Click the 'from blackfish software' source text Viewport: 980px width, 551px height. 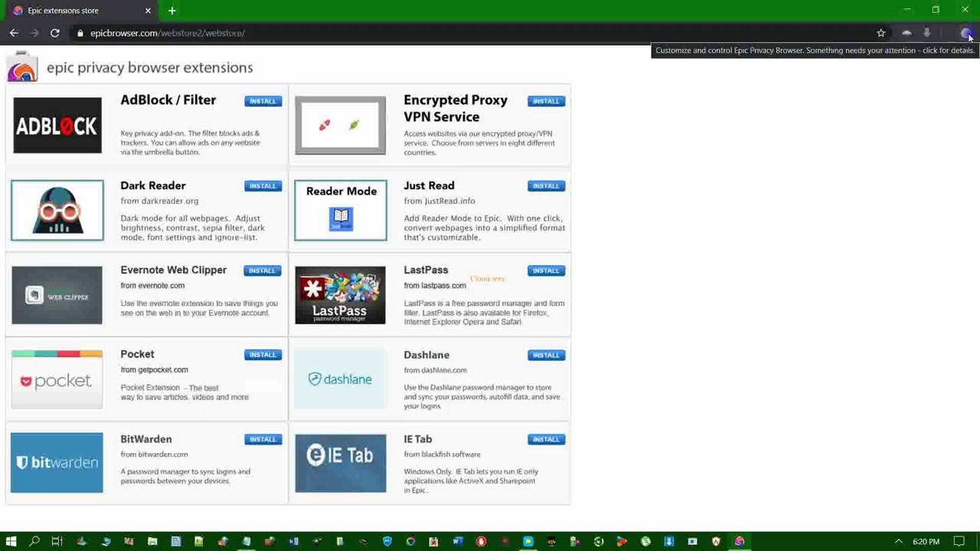(442, 455)
